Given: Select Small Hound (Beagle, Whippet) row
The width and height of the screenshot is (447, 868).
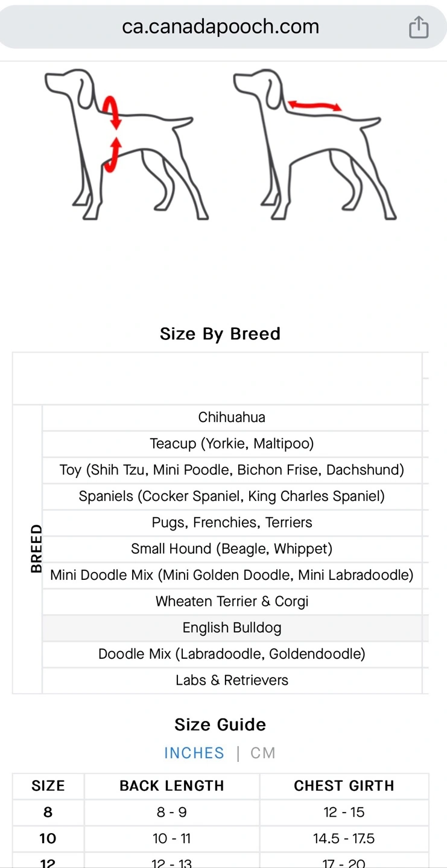Looking at the screenshot, I should point(232,549).
